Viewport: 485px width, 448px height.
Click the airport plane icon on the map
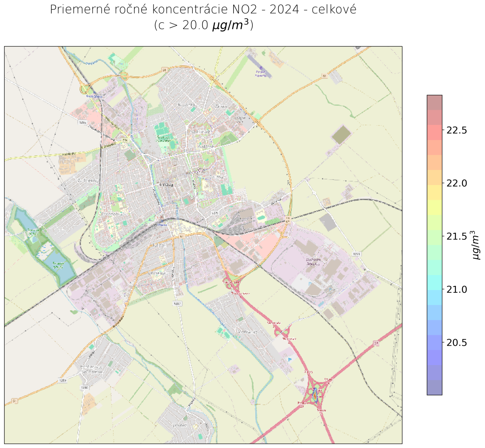pyautogui.click(x=261, y=68)
